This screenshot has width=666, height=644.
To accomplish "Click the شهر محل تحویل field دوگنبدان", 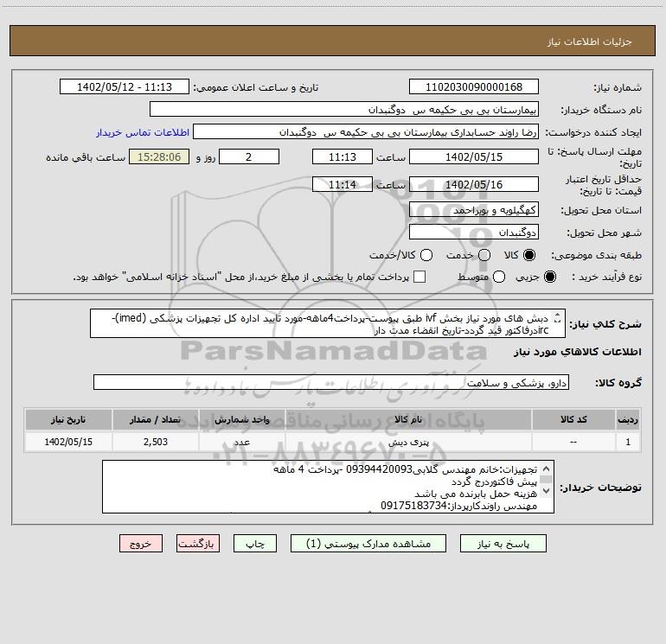I will pos(474,233).
